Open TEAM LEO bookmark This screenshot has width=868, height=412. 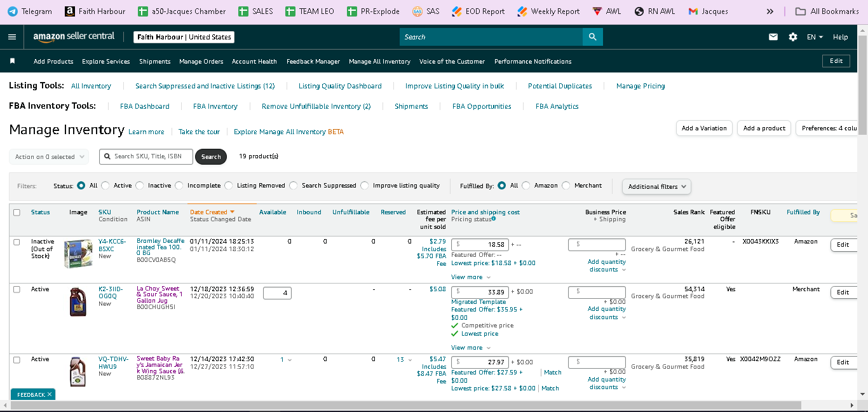click(x=309, y=11)
